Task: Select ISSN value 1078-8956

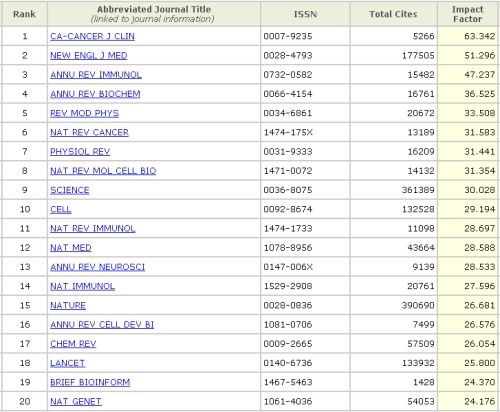Action: click(x=288, y=248)
